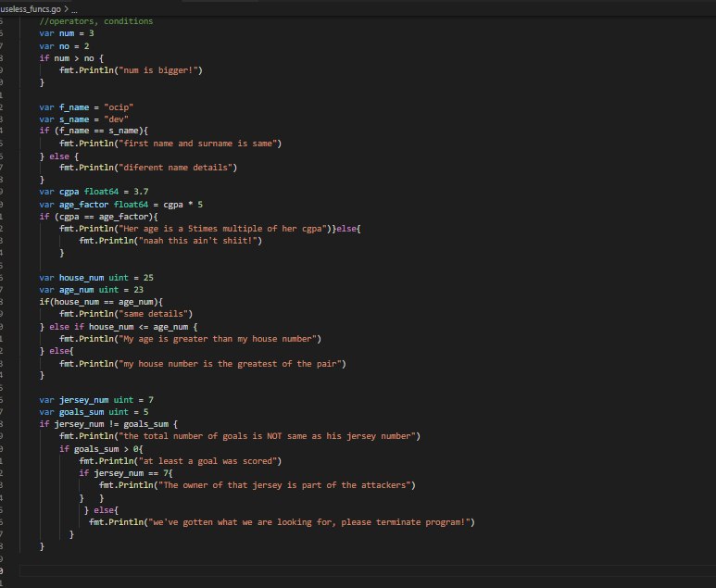716x588 pixels.
Task: Click line 'var goals_sum uint = 5'
Action: coord(94,412)
